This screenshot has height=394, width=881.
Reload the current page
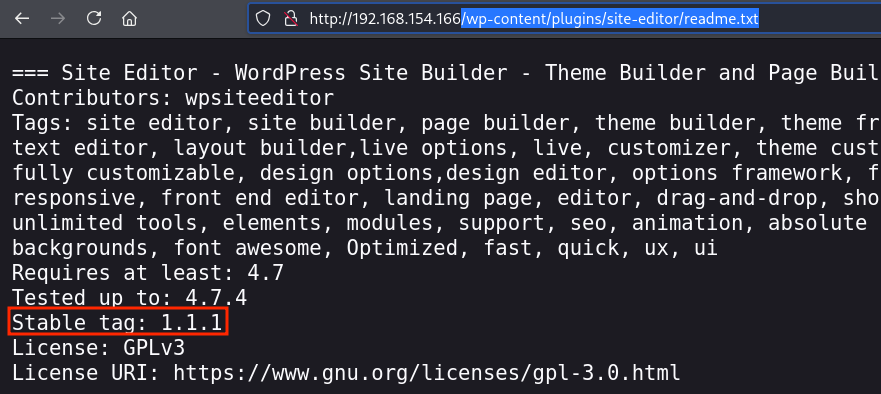tap(94, 19)
